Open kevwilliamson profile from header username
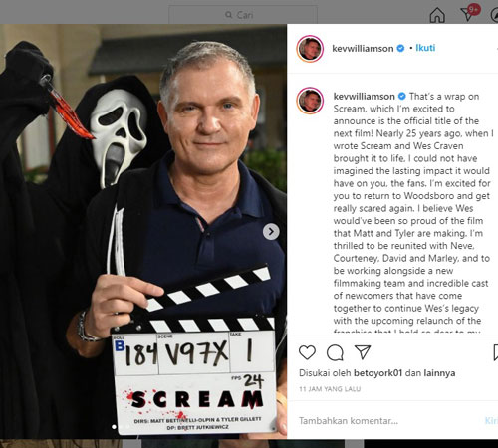498x448 pixels. click(363, 49)
